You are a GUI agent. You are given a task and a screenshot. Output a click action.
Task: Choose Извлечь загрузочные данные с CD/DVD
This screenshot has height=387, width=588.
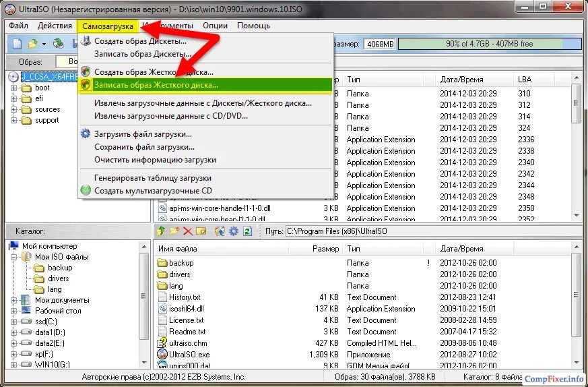point(205,116)
